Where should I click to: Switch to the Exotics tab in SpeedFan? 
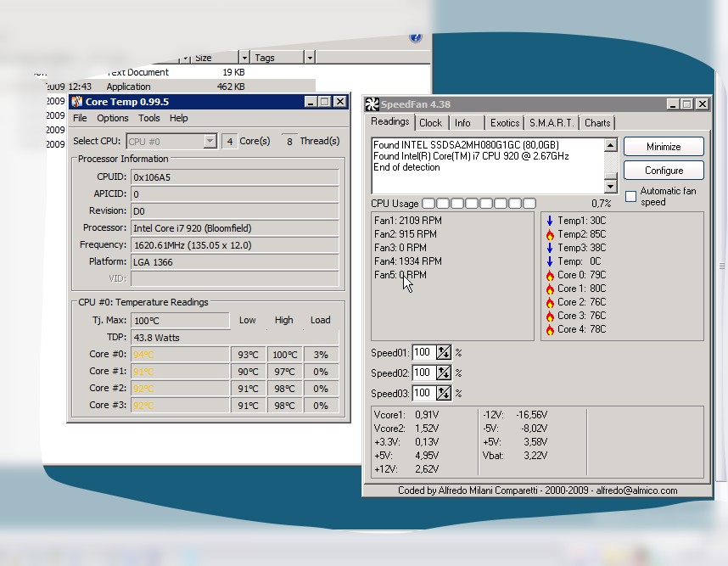point(505,123)
